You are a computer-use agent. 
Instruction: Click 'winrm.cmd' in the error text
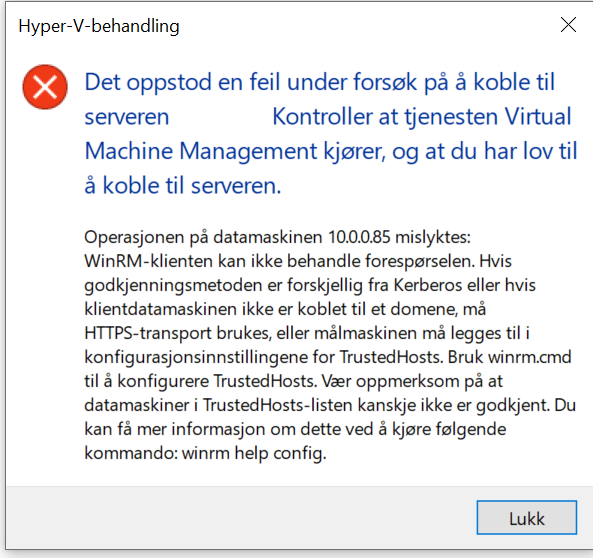pyautogui.click(x=529, y=357)
